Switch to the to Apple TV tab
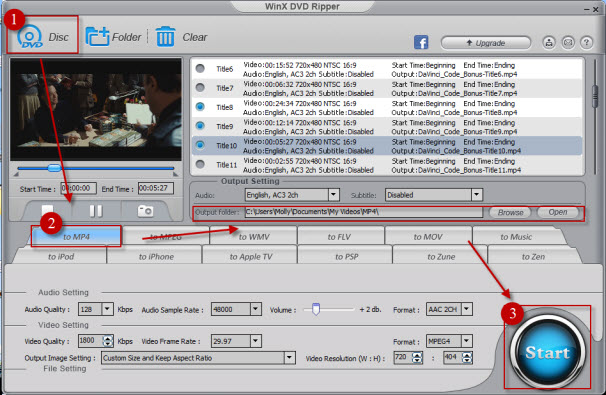The height and width of the screenshot is (395, 606). [x=251, y=256]
